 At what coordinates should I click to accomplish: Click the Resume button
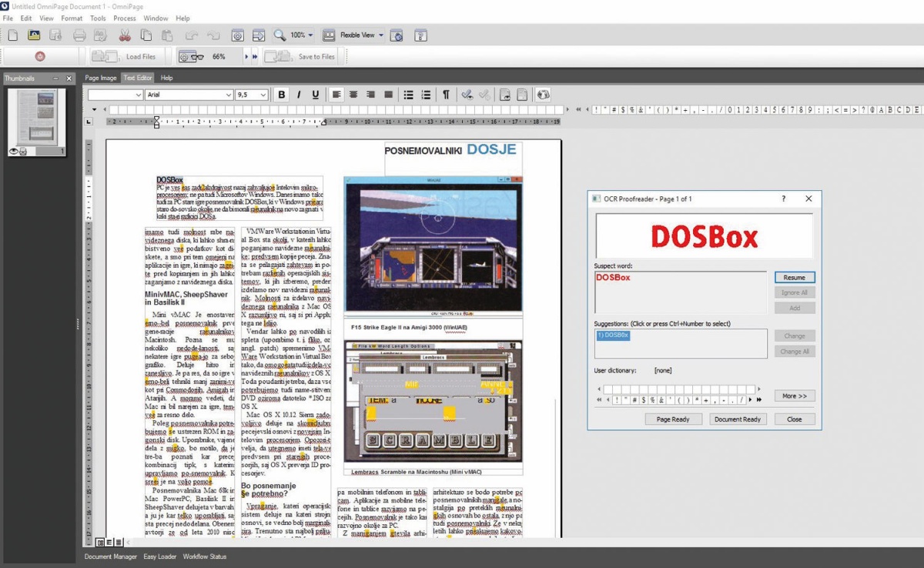click(795, 277)
